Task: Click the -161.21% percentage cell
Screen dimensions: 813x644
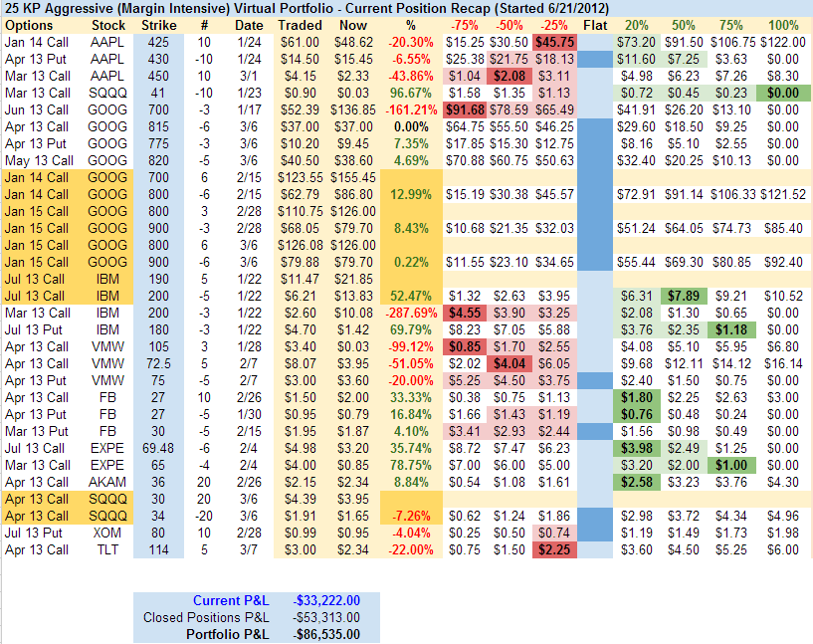Action: (x=411, y=108)
